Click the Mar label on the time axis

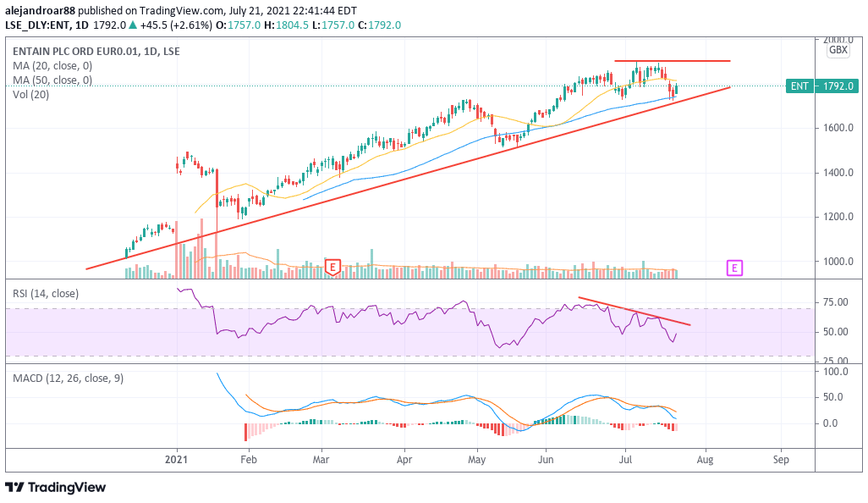pyautogui.click(x=321, y=459)
